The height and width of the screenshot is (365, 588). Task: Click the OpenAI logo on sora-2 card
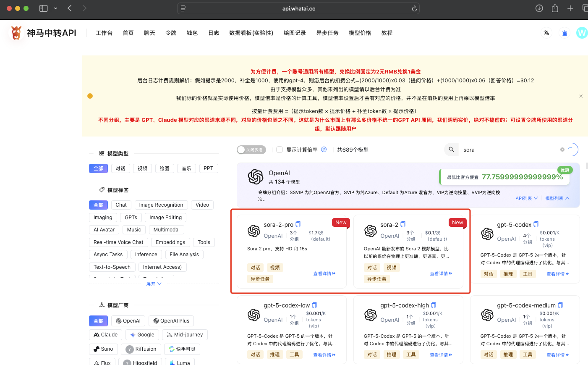coord(371,231)
